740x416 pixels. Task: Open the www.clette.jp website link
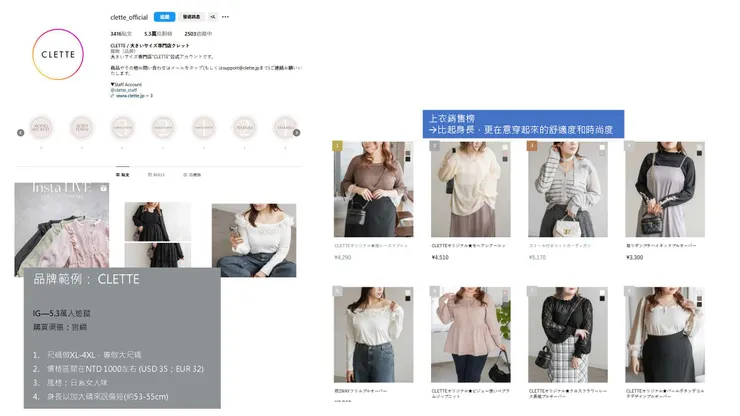[131, 95]
